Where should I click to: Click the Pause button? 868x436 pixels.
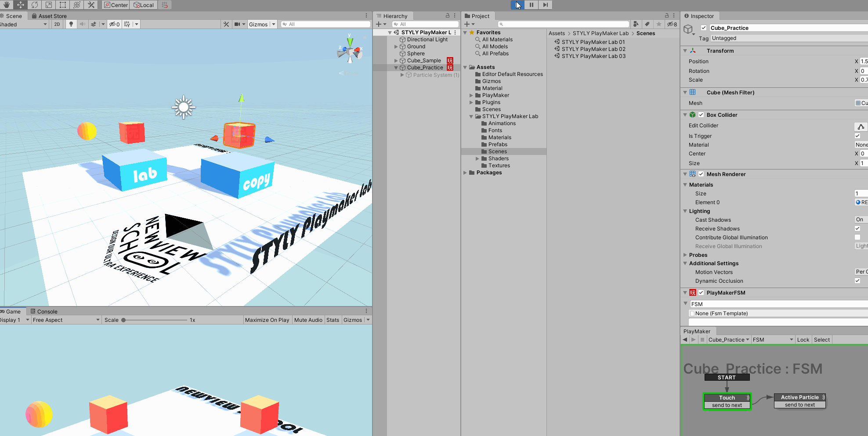532,5
